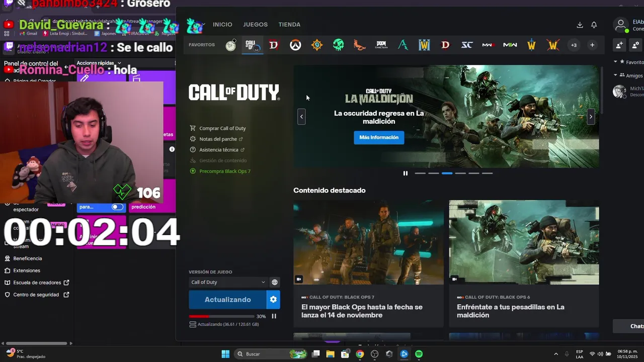
Task: Pause the Call of Duty update download
Action: [x=274, y=316]
